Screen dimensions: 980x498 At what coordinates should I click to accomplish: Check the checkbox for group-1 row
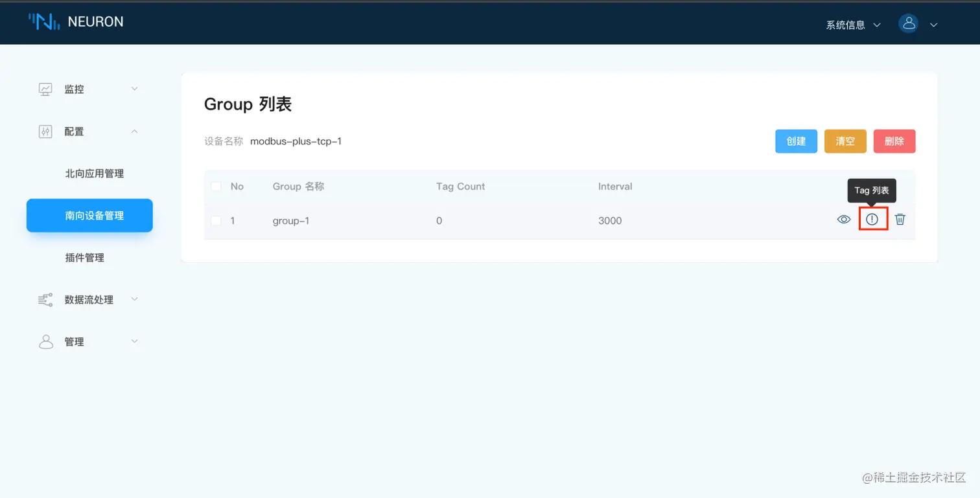click(216, 220)
